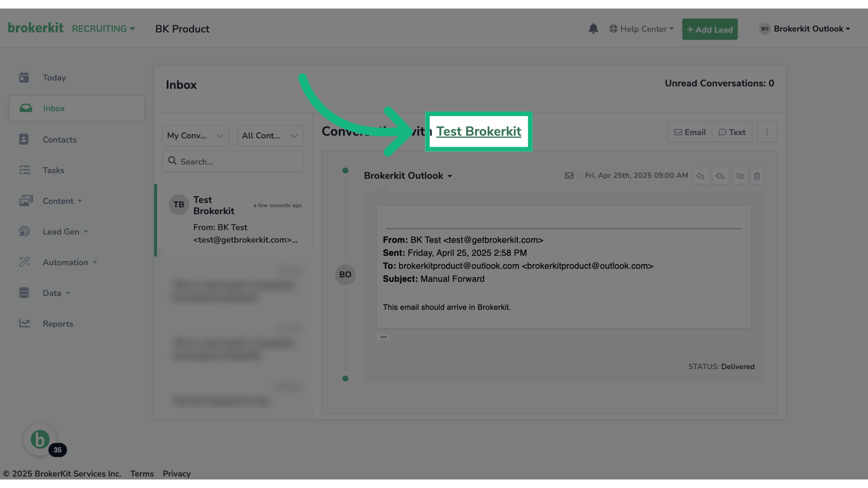Hide the message with the eye-slash icon

click(740, 176)
